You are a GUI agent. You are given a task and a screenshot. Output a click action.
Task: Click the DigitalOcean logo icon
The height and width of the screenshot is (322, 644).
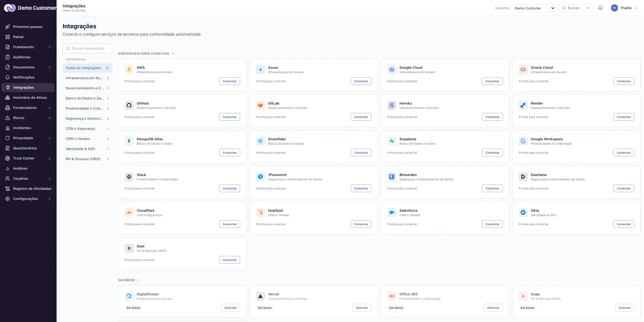129,296
